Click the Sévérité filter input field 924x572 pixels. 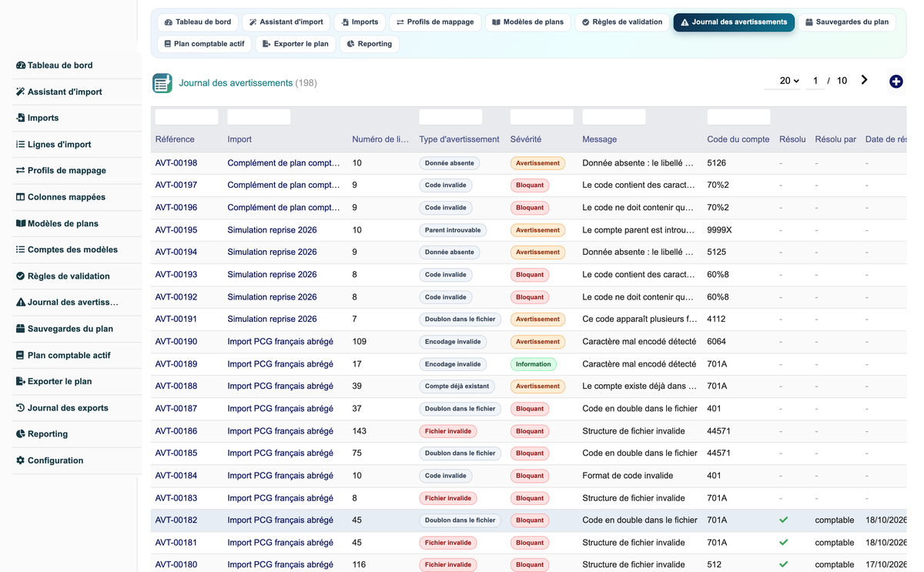coord(542,117)
